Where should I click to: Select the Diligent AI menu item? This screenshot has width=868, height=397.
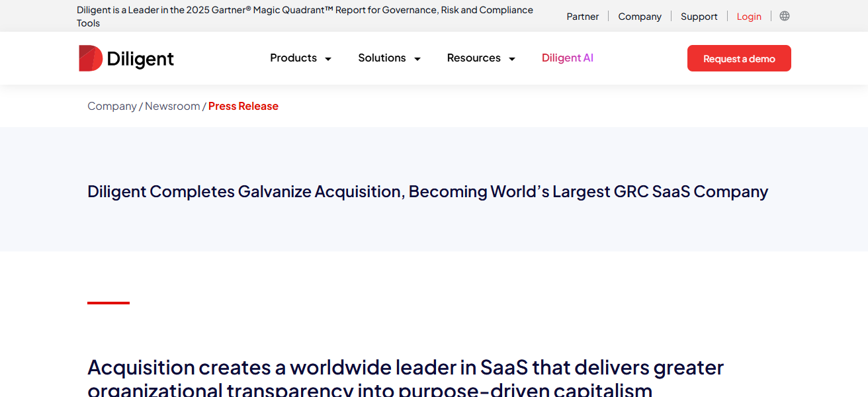tap(567, 58)
